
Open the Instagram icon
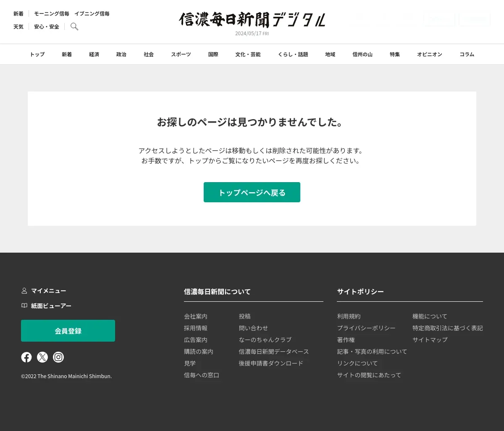point(58,357)
